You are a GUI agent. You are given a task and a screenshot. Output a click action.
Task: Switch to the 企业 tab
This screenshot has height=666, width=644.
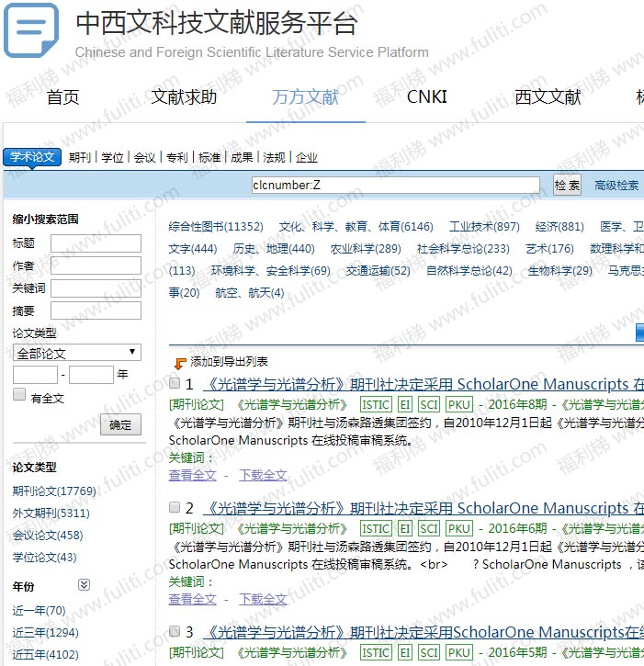point(306,158)
